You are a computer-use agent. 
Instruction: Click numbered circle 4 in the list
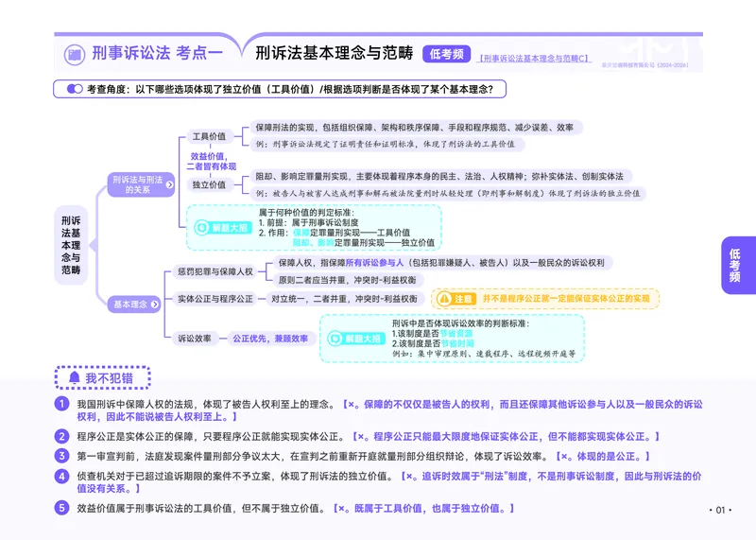pos(61,476)
